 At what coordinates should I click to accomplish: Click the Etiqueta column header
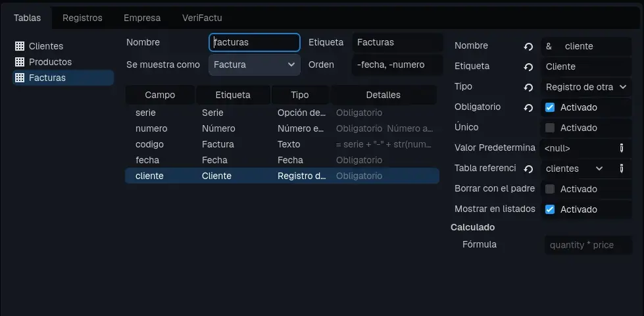233,95
